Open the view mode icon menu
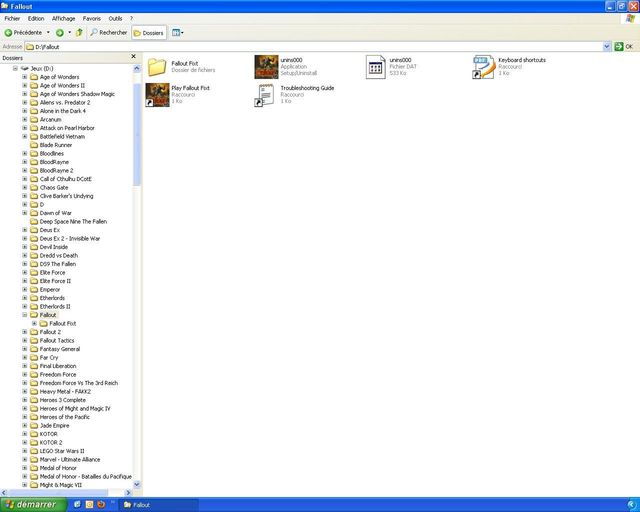Image resolution: width=640 pixels, height=512 pixels. tap(178, 33)
